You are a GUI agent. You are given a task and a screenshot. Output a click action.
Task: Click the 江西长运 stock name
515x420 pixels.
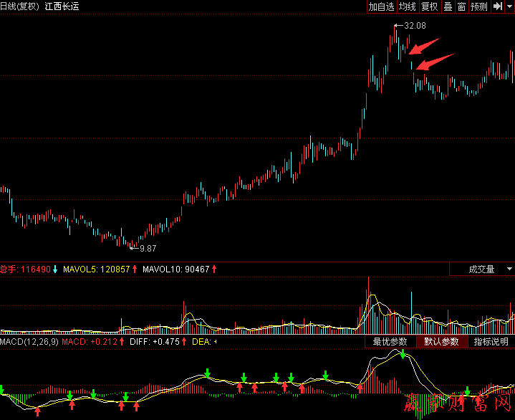62,6
